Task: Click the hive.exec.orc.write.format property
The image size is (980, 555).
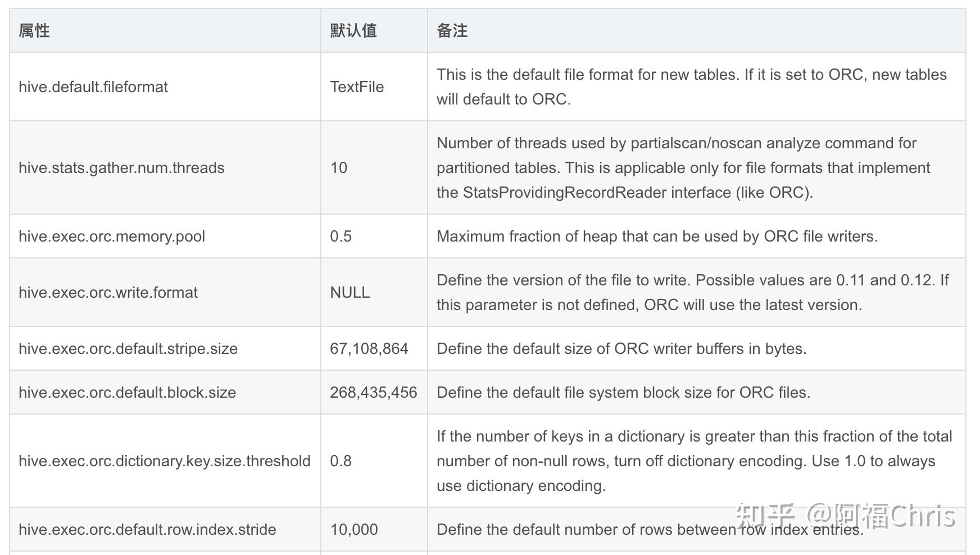Action: point(108,293)
